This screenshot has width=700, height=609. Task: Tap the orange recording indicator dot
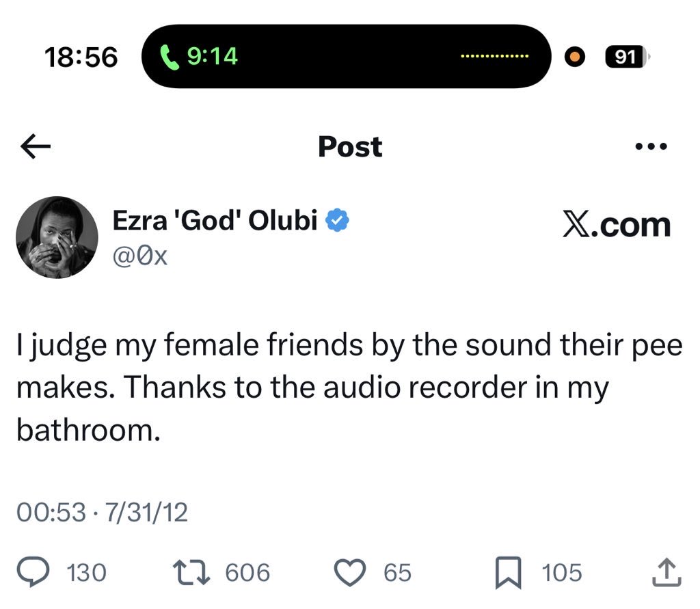pos(576,57)
